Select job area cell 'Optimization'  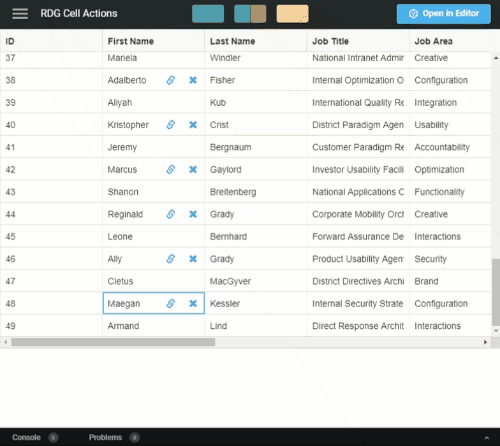[x=450, y=169]
